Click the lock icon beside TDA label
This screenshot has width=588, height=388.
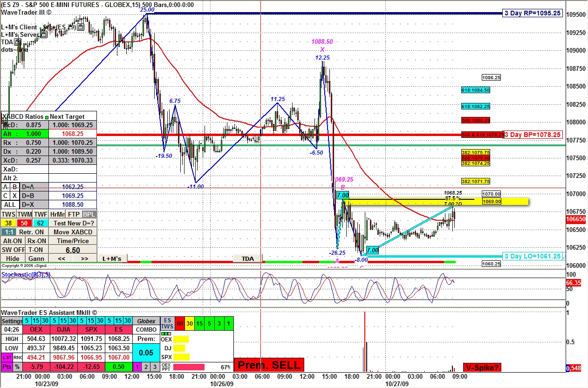[18, 42]
